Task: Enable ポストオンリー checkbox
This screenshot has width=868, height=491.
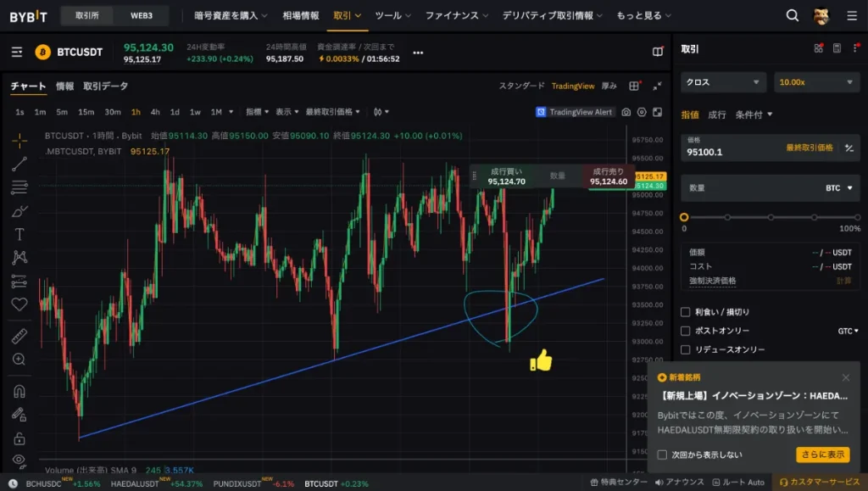Action: pyautogui.click(x=685, y=331)
